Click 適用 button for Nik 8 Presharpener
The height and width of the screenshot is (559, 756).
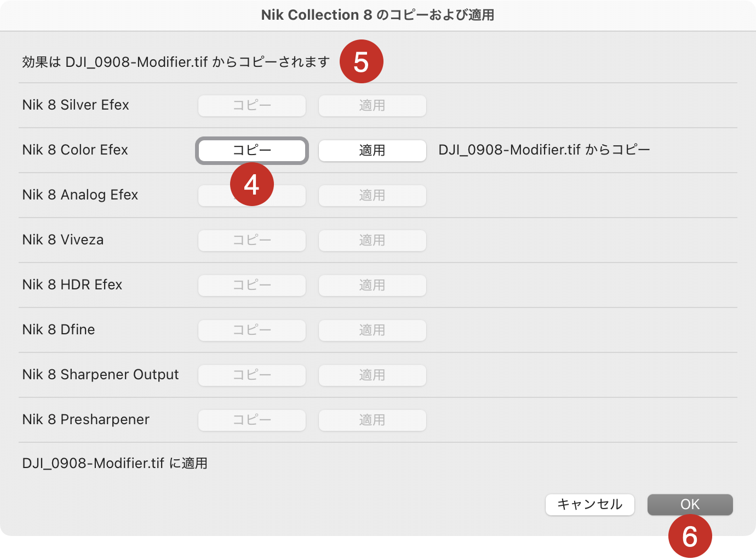point(373,420)
